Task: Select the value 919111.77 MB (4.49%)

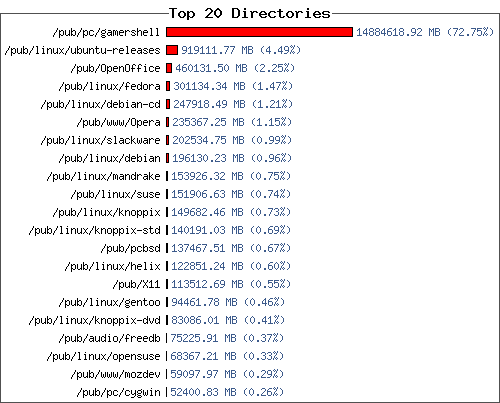Action: (241, 50)
